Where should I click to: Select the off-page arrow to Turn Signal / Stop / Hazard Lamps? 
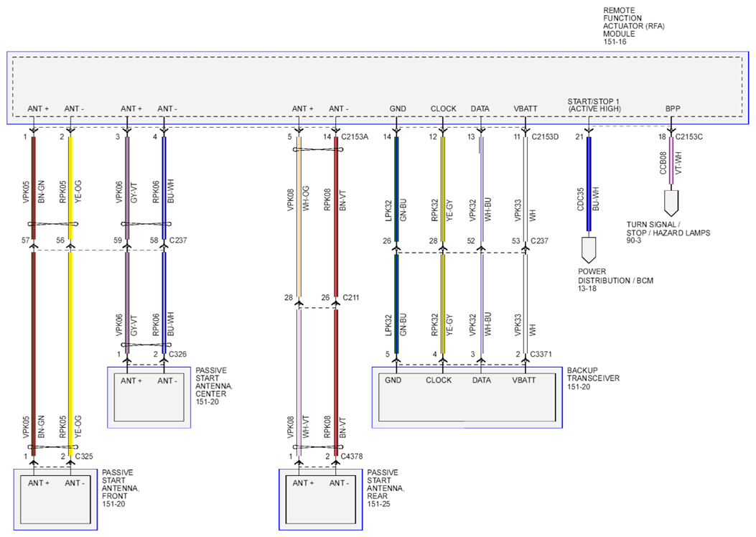coord(671,203)
